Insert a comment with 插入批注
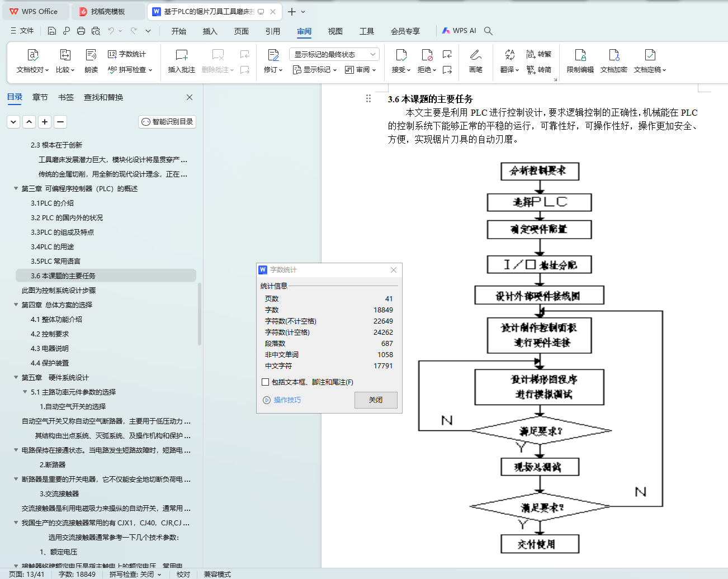The height and width of the screenshot is (579, 728). click(182, 61)
